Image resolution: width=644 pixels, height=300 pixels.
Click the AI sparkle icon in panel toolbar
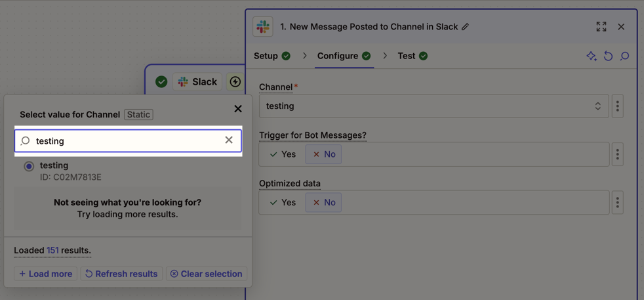pos(591,56)
